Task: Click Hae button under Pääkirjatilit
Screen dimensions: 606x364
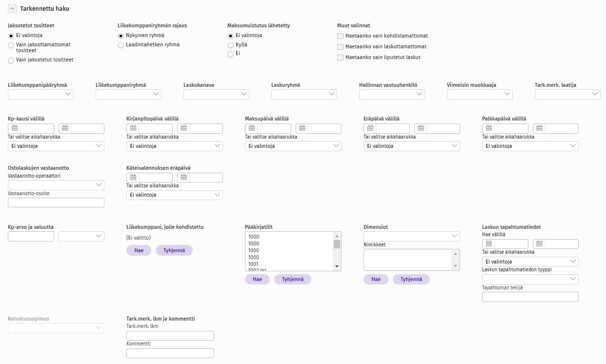Action: pyautogui.click(x=257, y=279)
